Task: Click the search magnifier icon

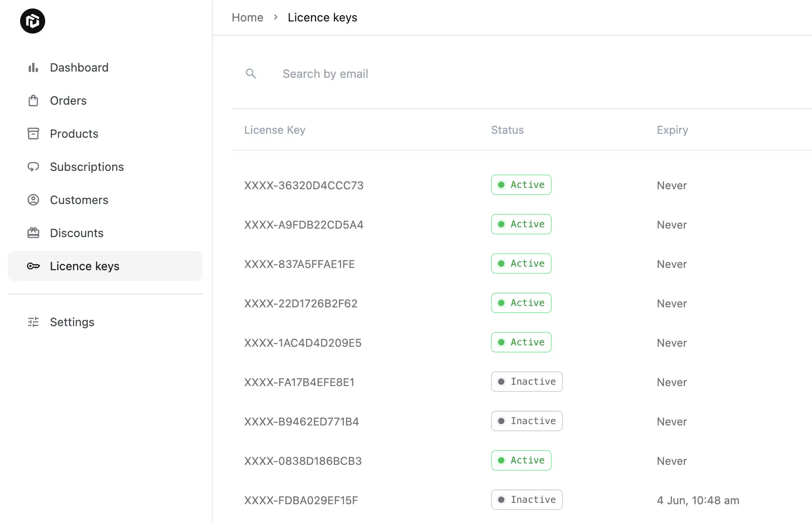Action: point(251,73)
